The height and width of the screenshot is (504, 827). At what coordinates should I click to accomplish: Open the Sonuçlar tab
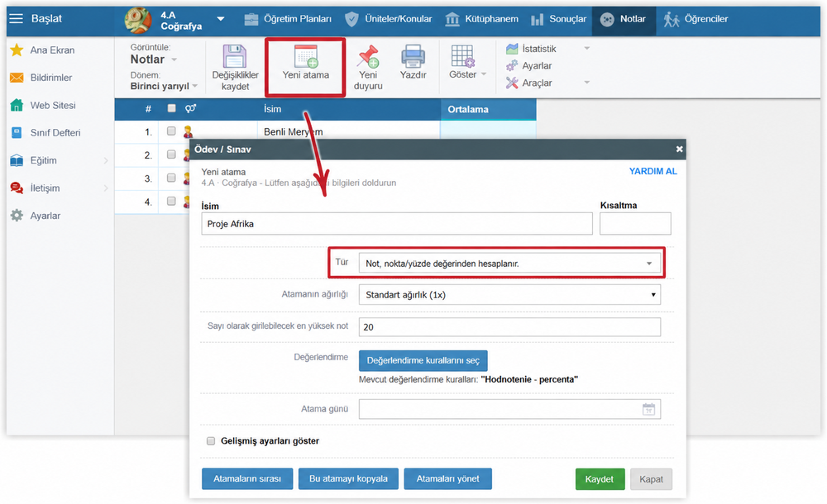tap(558, 19)
